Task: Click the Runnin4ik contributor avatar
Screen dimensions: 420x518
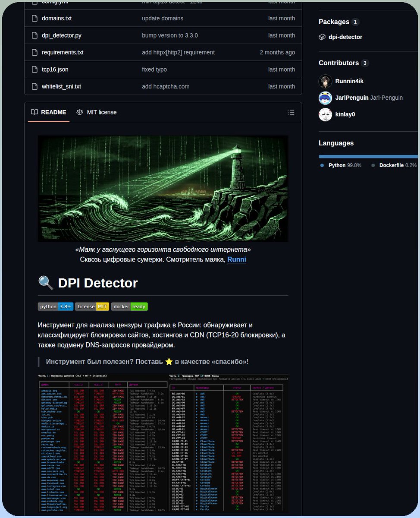Action: (325, 81)
